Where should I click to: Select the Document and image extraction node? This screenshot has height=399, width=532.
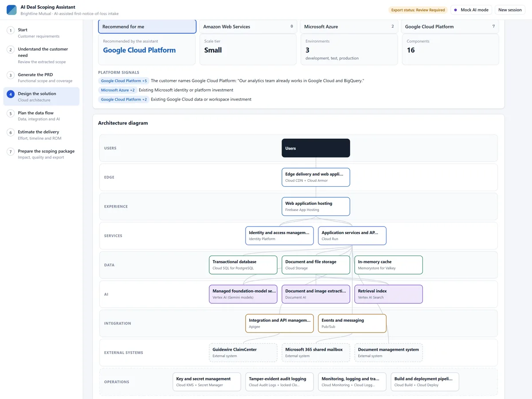point(316,294)
